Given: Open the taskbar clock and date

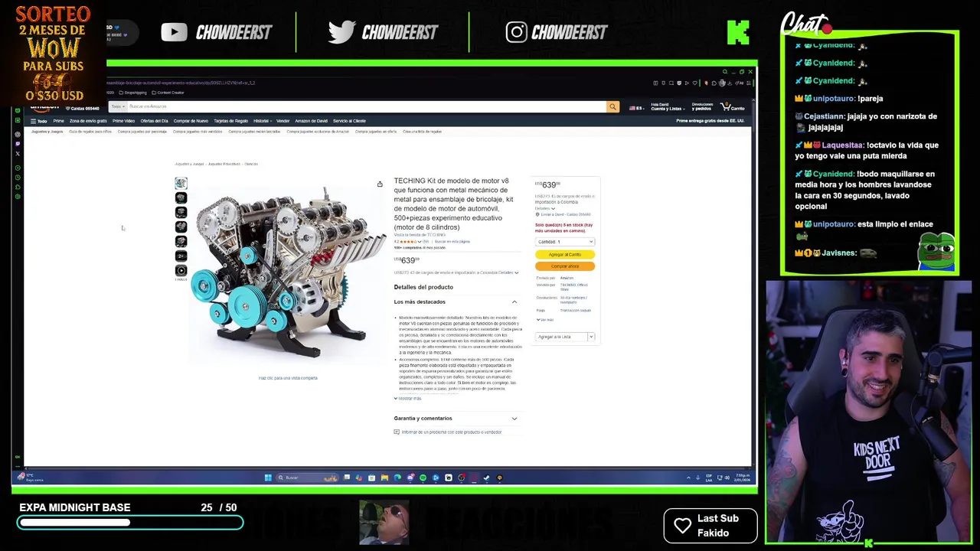Looking at the screenshot, I should [742, 478].
